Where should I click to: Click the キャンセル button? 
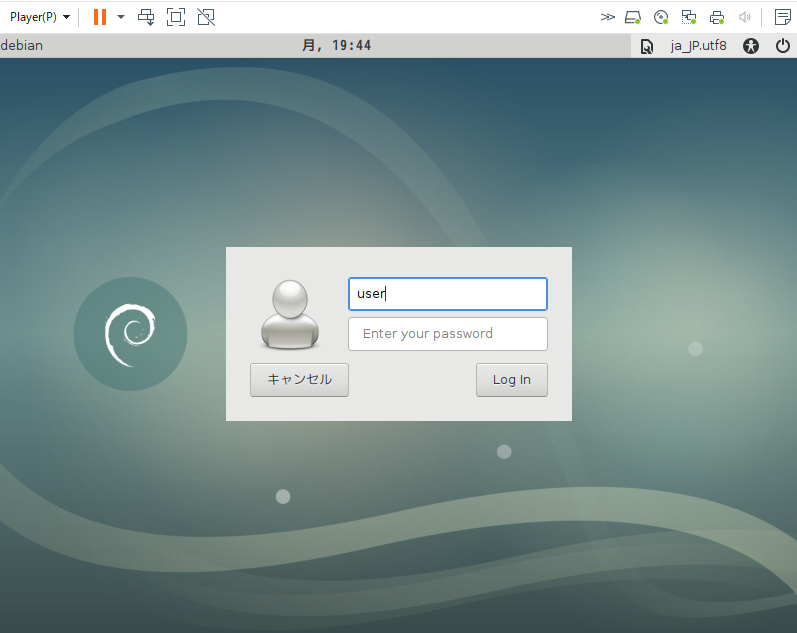click(x=299, y=380)
